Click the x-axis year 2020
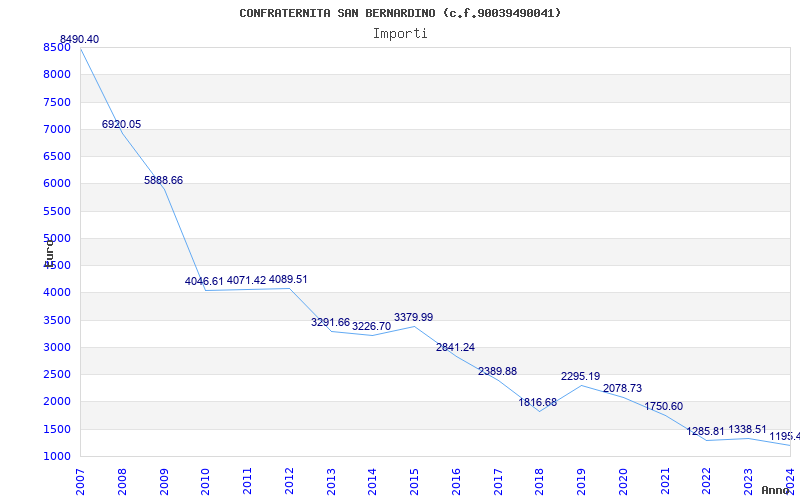This screenshot has width=800, height=500. click(x=623, y=482)
